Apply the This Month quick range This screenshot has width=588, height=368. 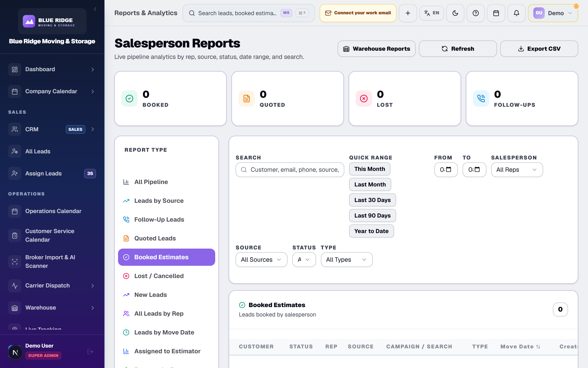(370, 169)
